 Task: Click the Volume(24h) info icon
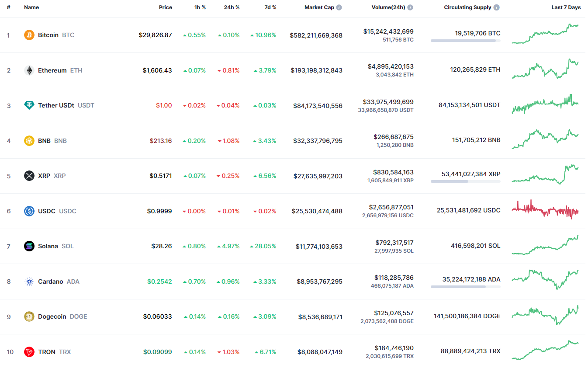tap(410, 7)
